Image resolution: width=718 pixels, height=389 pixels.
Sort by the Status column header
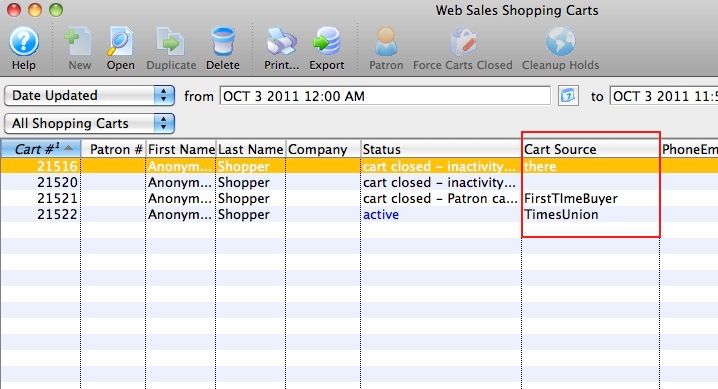441,149
